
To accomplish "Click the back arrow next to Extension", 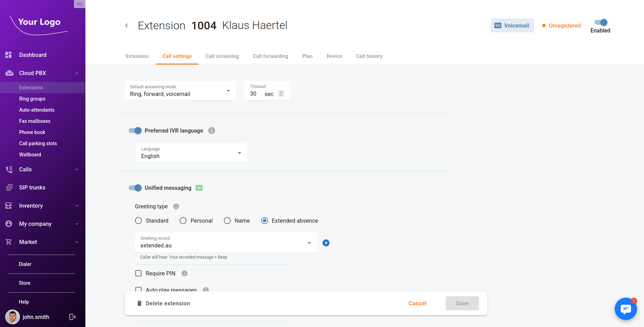I will [x=127, y=25].
